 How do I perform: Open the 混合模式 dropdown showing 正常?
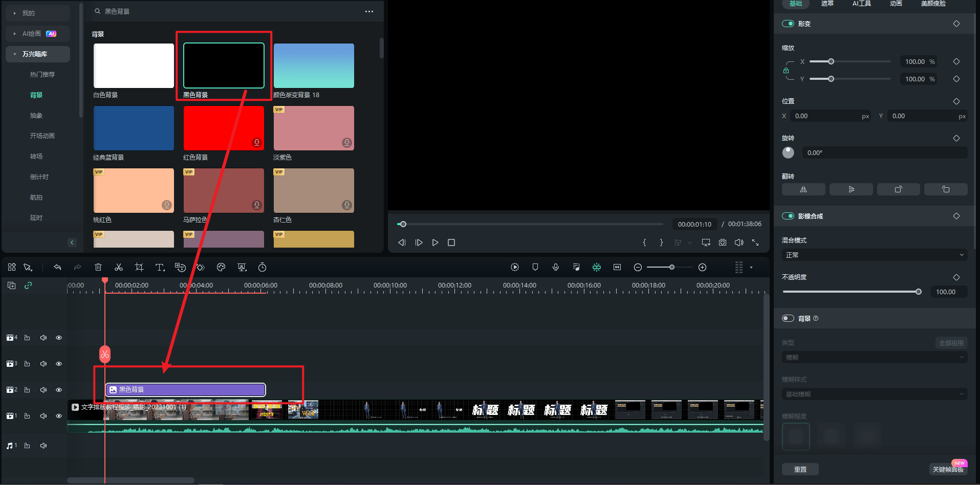pos(874,255)
